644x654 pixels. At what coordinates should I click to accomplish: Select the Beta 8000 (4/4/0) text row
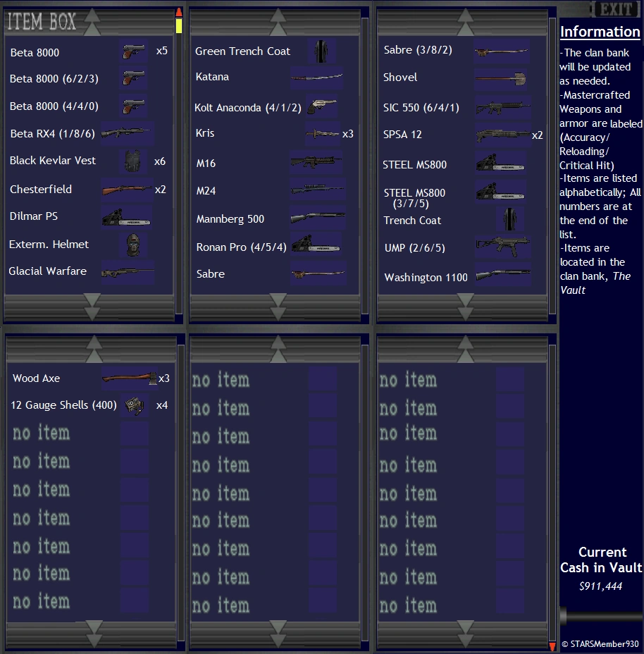[54, 106]
